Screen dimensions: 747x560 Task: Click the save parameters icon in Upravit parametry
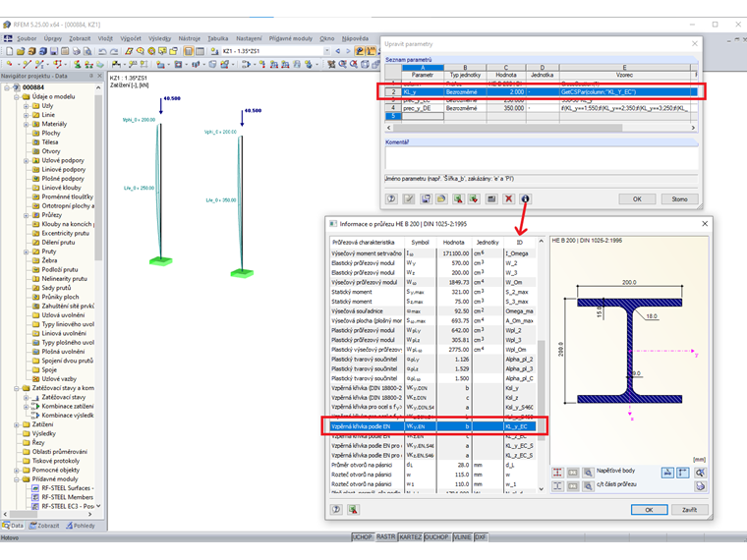point(426,198)
